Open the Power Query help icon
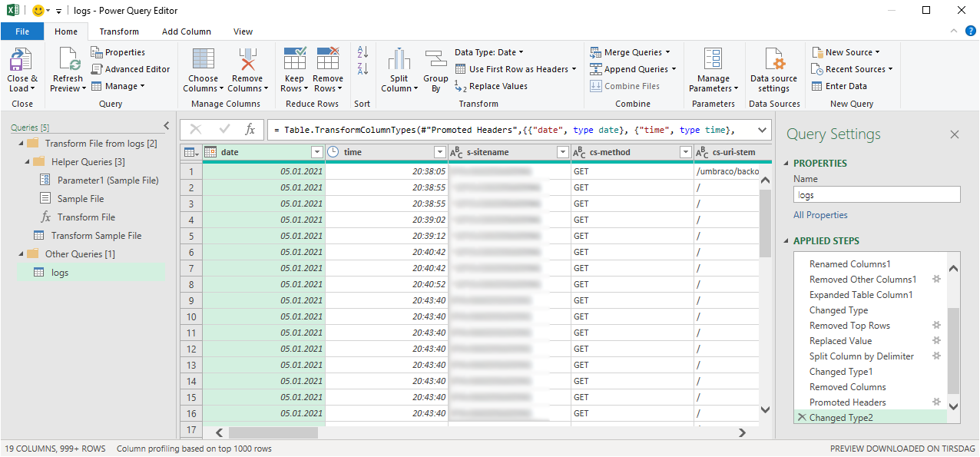The height and width of the screenshot is (457, 980). click(x=970, y=31)
